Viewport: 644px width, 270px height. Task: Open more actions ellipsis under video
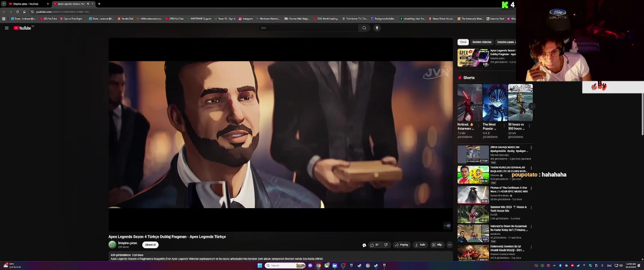pos(450,245)
